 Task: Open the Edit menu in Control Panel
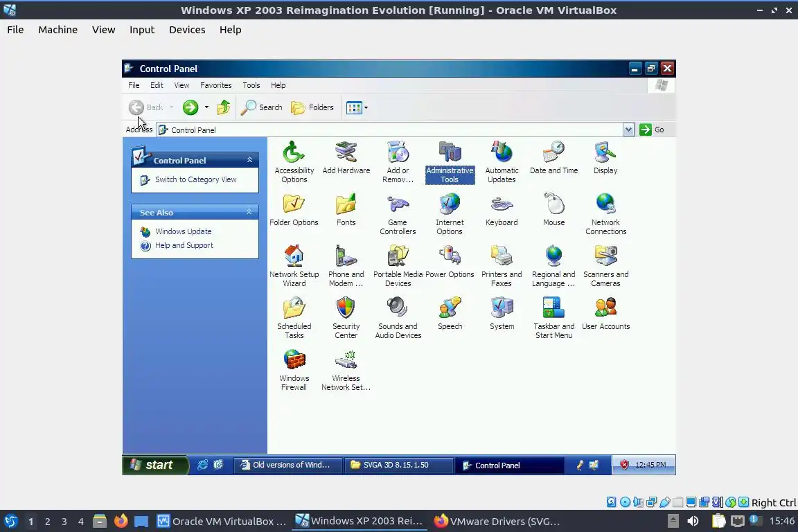click(157, 85)
